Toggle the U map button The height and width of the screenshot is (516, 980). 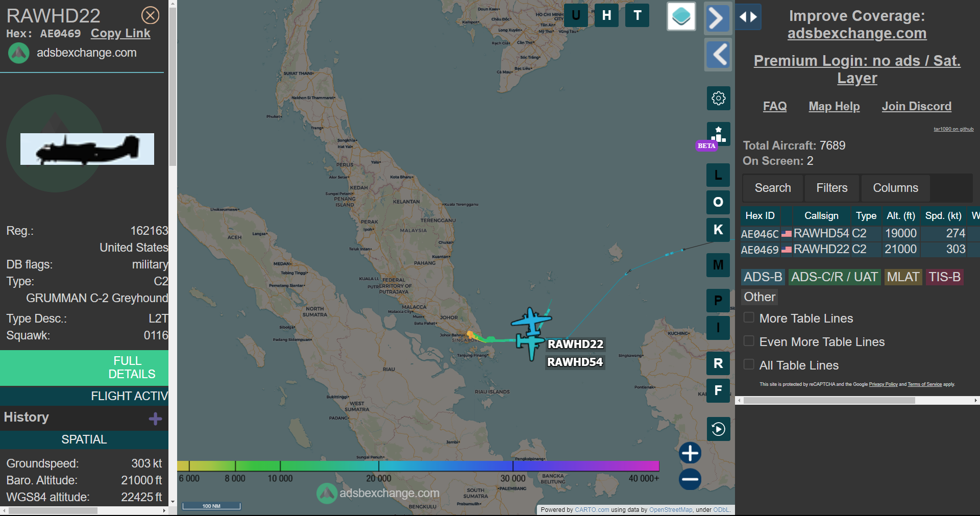click(x=576, y=15)
